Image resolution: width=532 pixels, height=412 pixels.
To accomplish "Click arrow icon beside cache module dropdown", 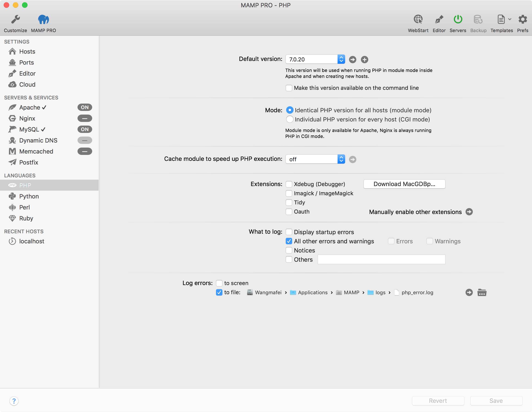I will (x=352, y=159).
